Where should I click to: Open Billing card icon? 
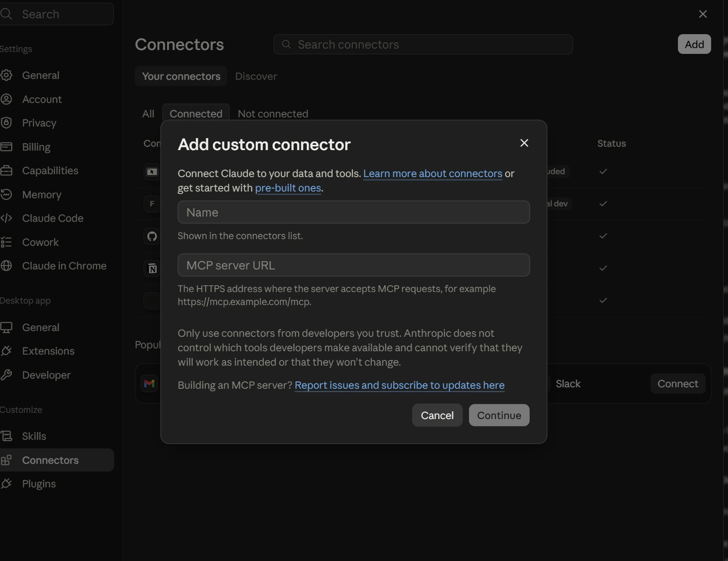coord(6,147)
